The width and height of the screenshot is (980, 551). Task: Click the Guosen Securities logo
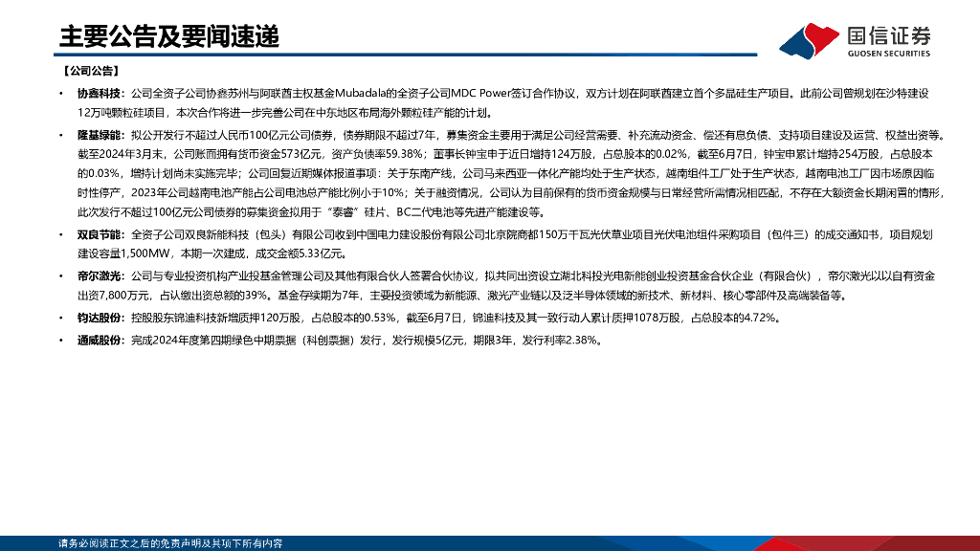(855, 40)
